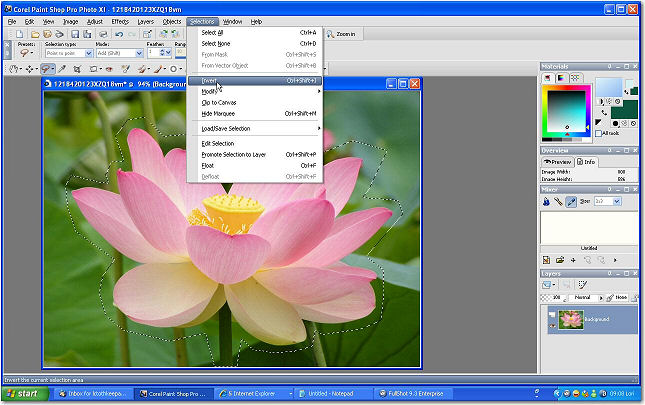The height and width of the screenshot is (405, 645).
Task: Toggle the All tools checkbox
Action: [x=599, y=133]
